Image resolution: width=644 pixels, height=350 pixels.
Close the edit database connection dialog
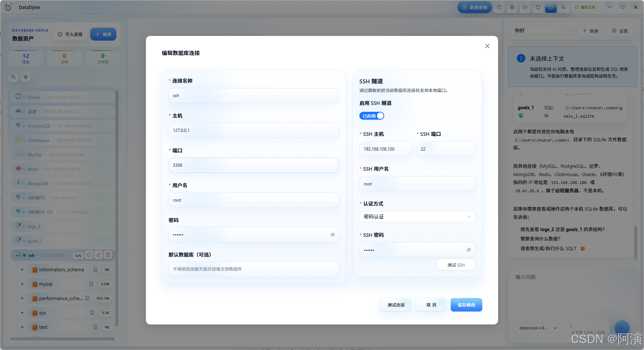[x=487, y=46]
